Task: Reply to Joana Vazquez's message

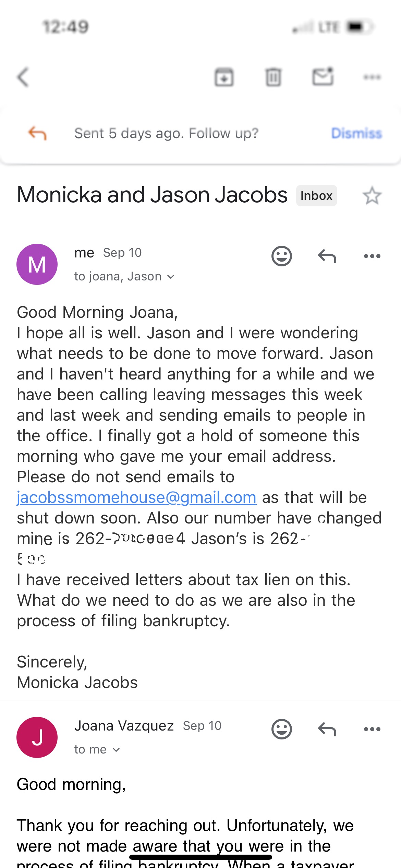Action: point(327,729)
